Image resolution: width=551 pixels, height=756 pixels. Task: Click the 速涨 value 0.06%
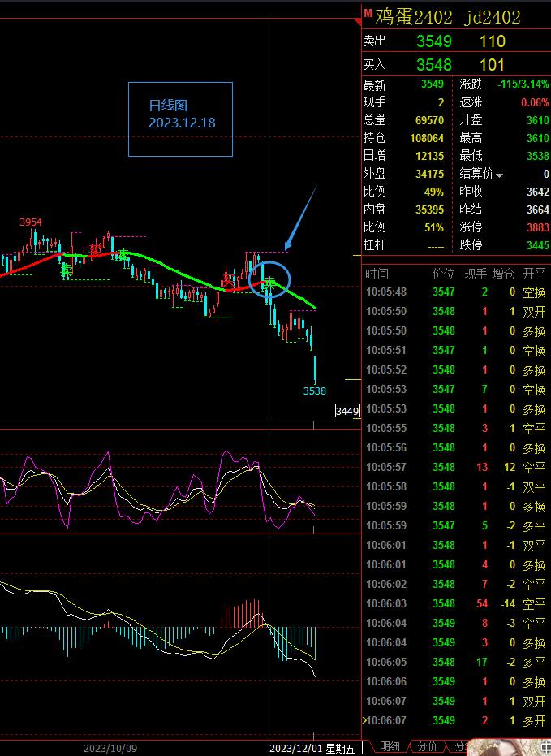(535, 102)
